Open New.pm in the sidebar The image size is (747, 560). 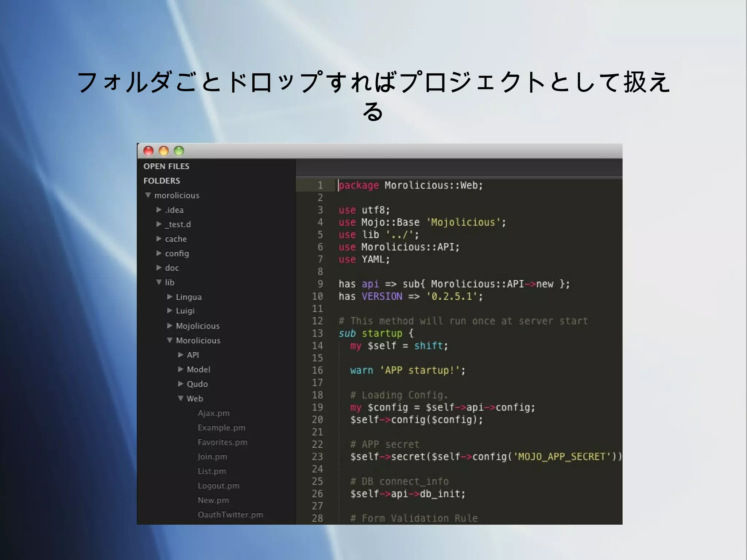[x=213, y=500]
